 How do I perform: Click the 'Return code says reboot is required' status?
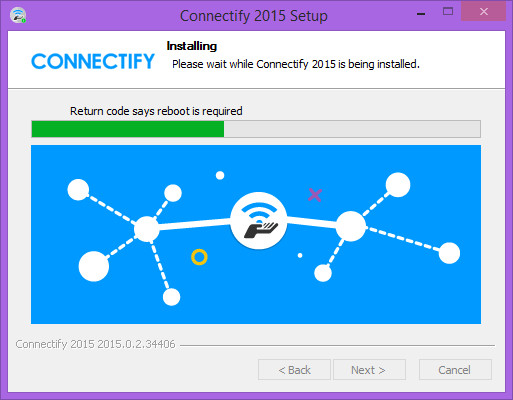156,111
